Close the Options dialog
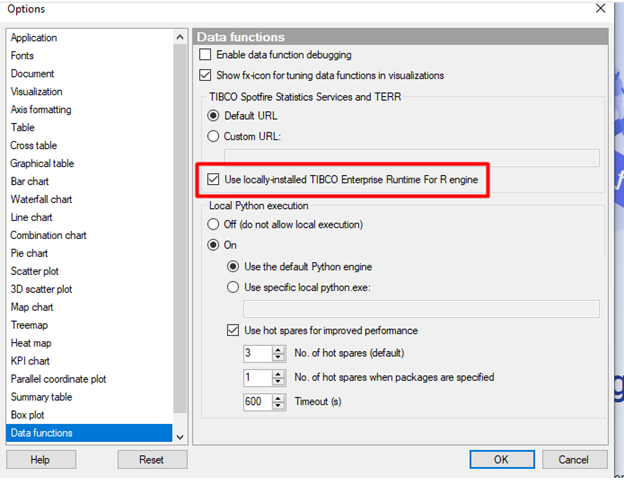This screenshot has width=624, height=485. (x=601, y=8)
